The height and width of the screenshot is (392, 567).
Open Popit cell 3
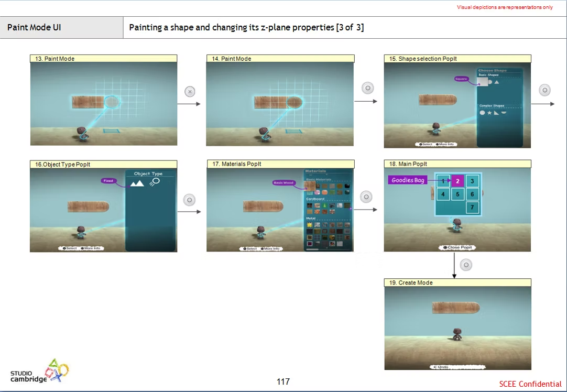pos(472,181)
